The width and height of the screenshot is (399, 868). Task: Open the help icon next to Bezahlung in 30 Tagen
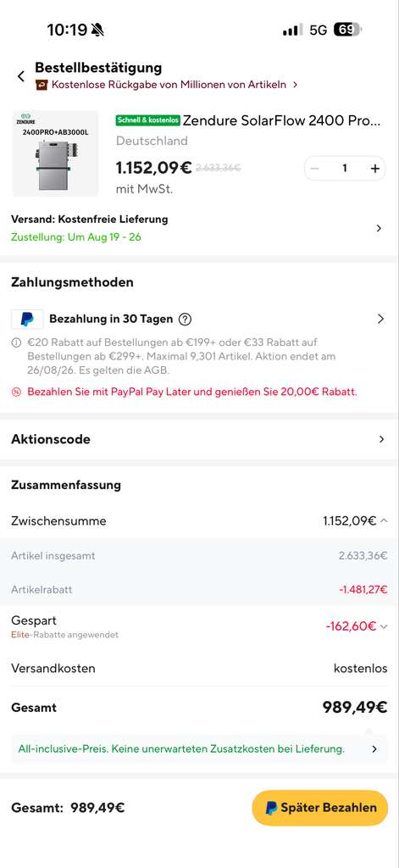click(186, 320)
